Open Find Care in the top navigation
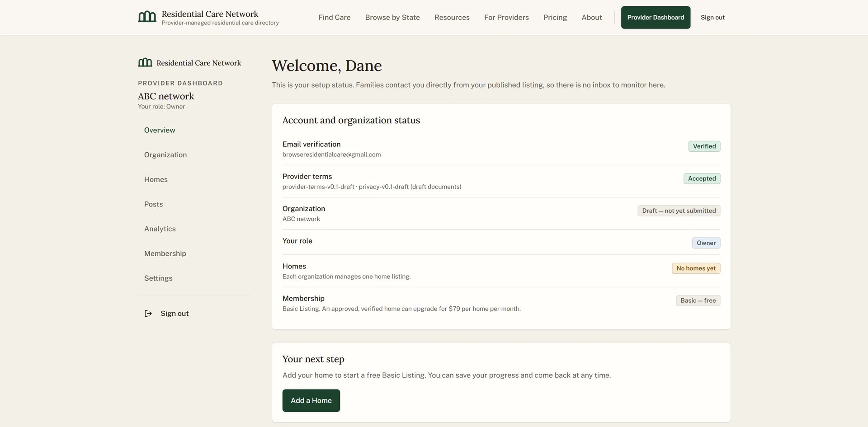The height and width of the screenshot is (427, 868). tap(335, 17)
